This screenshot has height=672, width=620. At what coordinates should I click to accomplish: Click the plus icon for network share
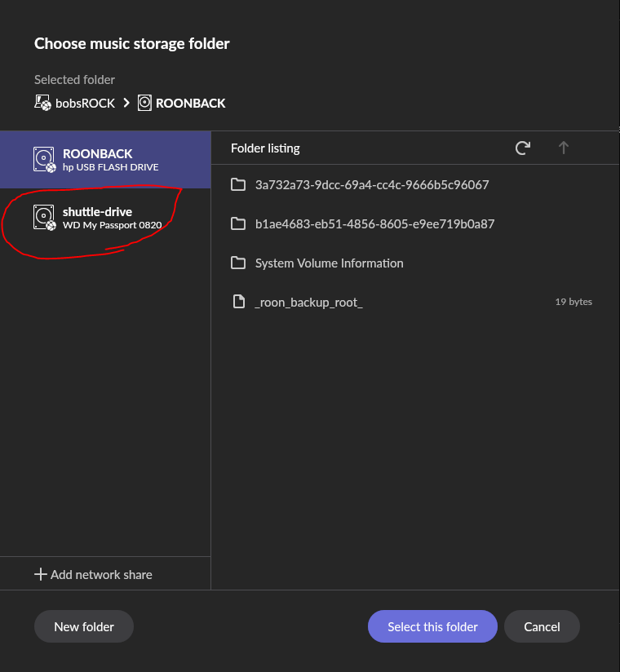pyautogui.click(x=40, y=574)
